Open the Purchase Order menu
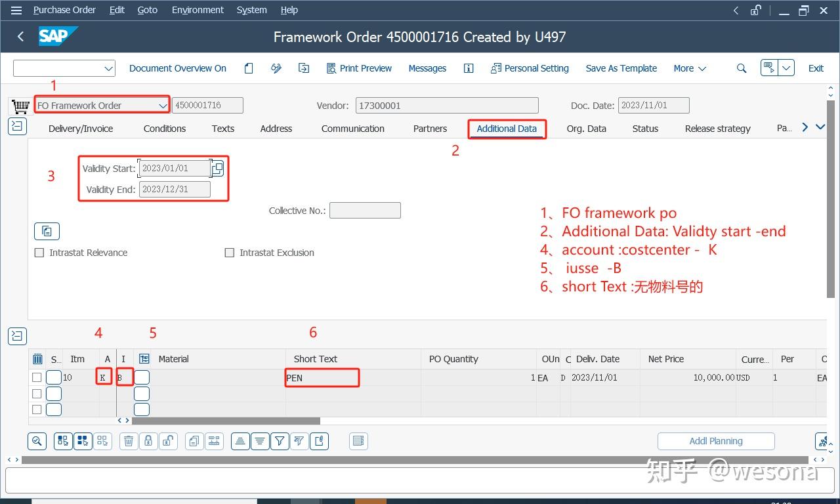Screen dimensions: 840x504 click(64, 10)
